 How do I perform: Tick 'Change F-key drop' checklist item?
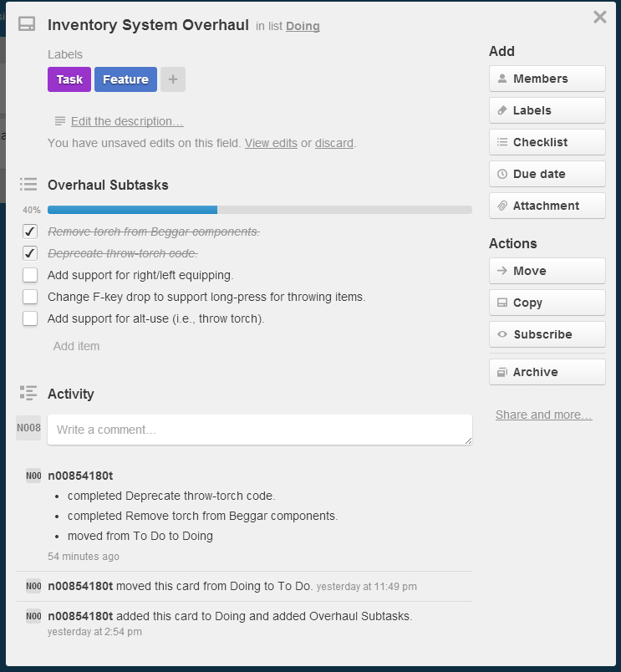pyautogui.click(x=30, y=297)
